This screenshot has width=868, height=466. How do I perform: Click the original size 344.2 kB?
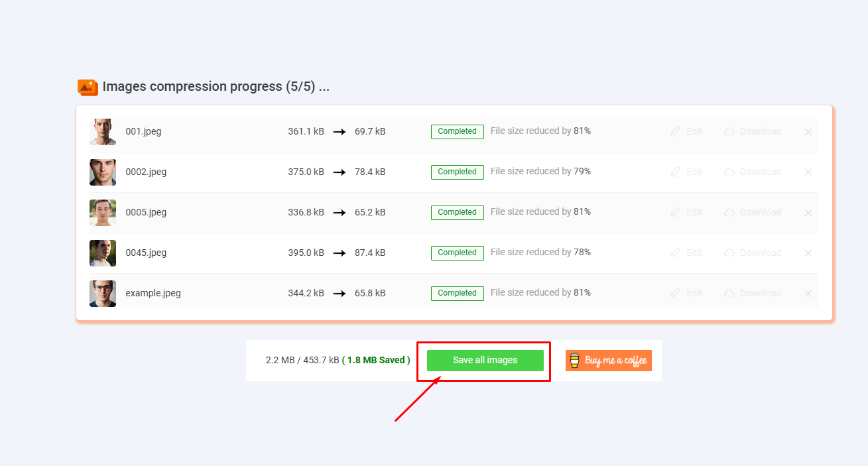[306, 294]
